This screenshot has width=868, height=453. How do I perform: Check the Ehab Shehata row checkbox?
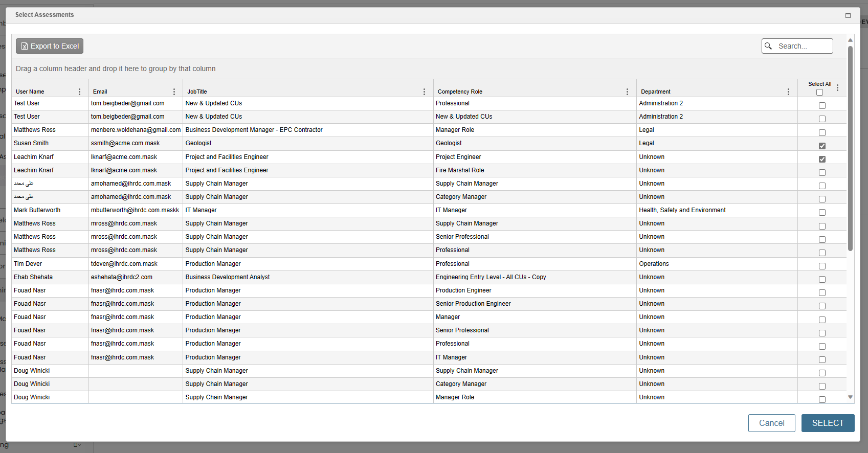pos(822,279)
